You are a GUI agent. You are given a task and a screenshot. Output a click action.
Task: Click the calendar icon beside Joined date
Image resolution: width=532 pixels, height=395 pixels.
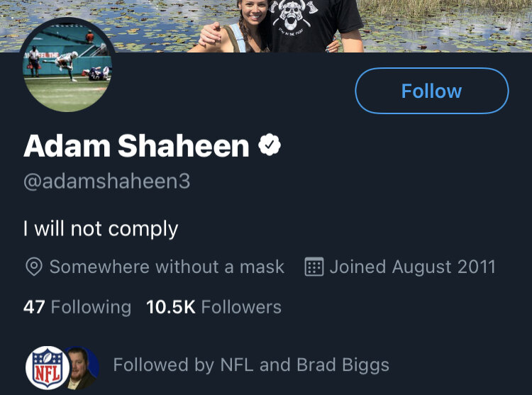314,267
